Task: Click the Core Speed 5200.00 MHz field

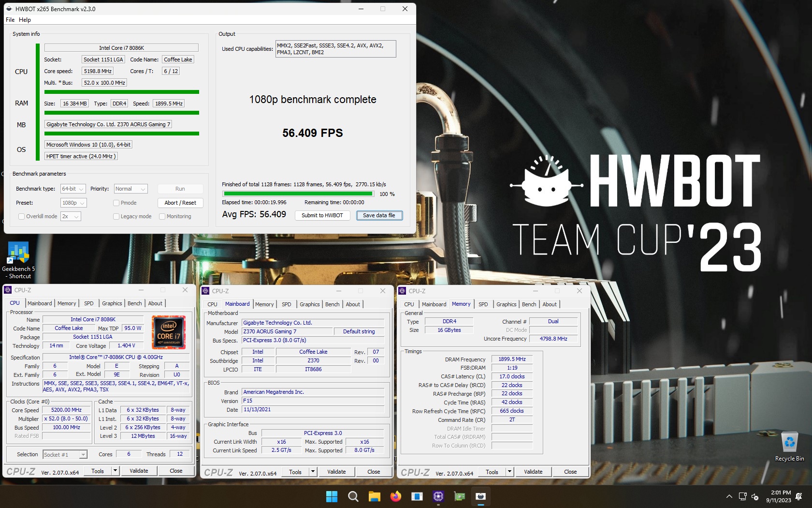Action: click(x=67, y=410)
